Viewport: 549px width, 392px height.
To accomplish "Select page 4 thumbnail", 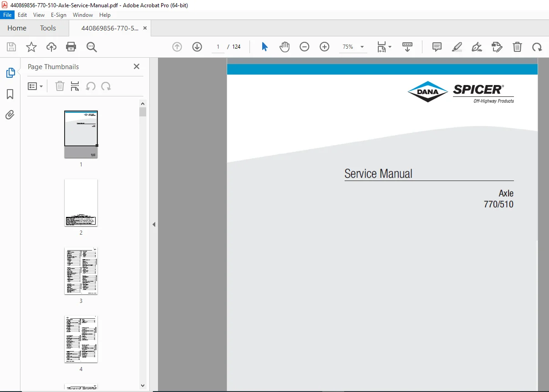I will coord(81,339).
